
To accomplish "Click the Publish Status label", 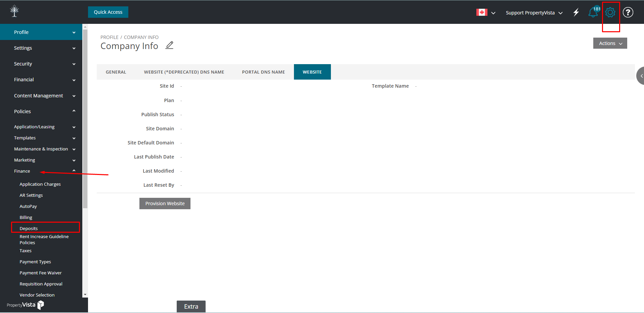I will point(158,115).
